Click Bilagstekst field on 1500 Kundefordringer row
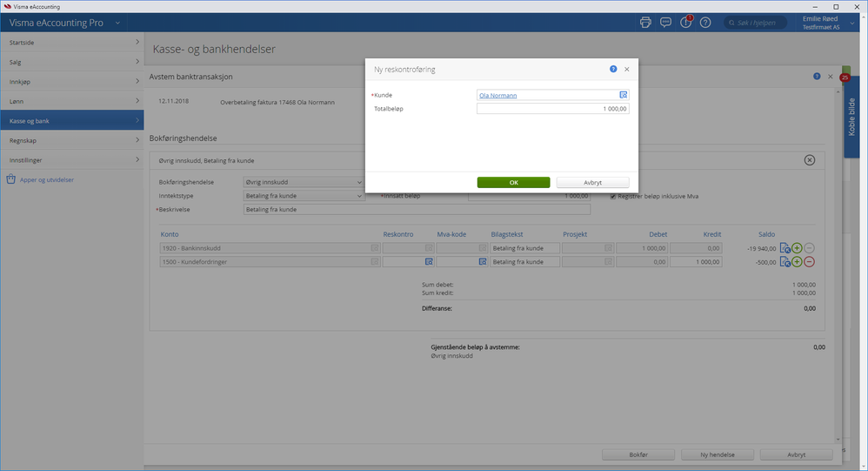868x471 pixels. pos(524,261)
